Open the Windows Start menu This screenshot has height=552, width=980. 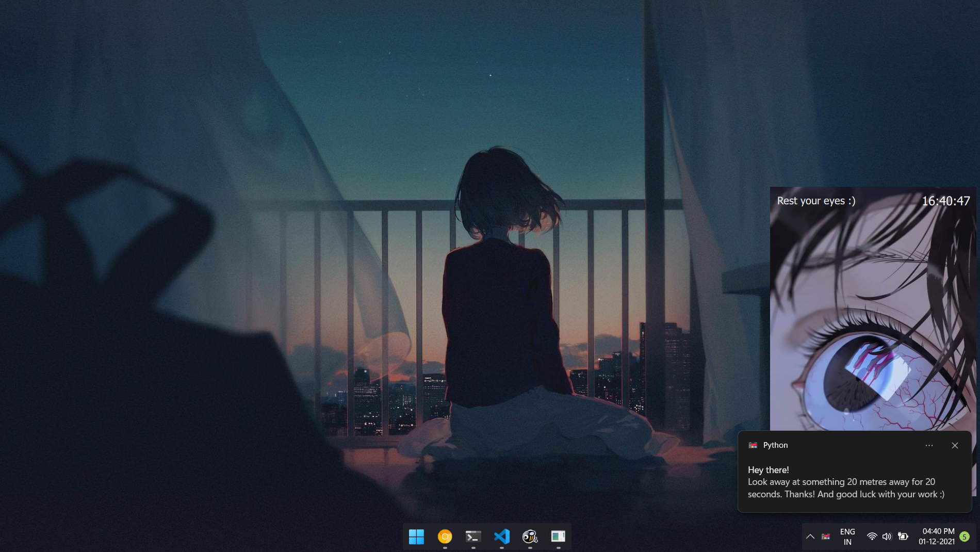pyautogui.click(x=416, y=537)
